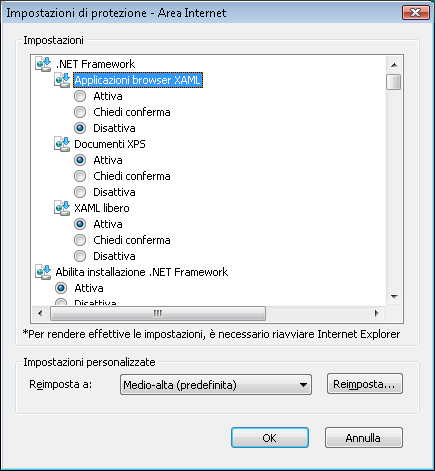Viewport: 435px width, 471px height.
Task: Click the vertical scrollbar down arrow
Action: click(x=394, y=297)
